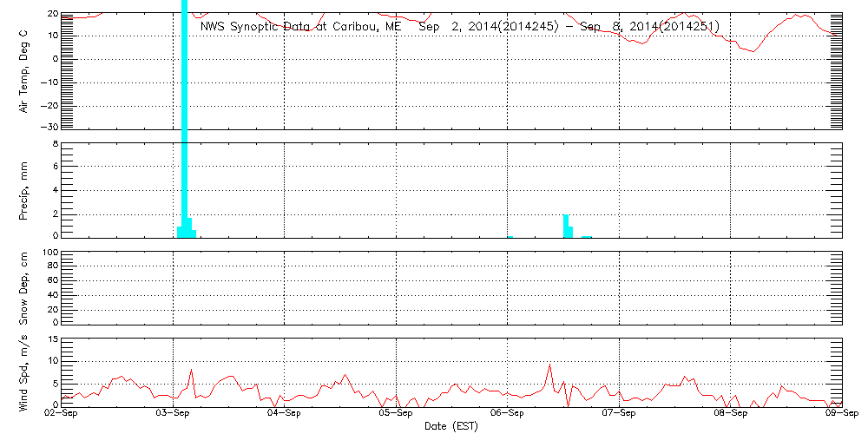This screenshot has height=434, width=868.
Task: Select the 08-Sep date tick label
Action: click(x=730, y=414)
